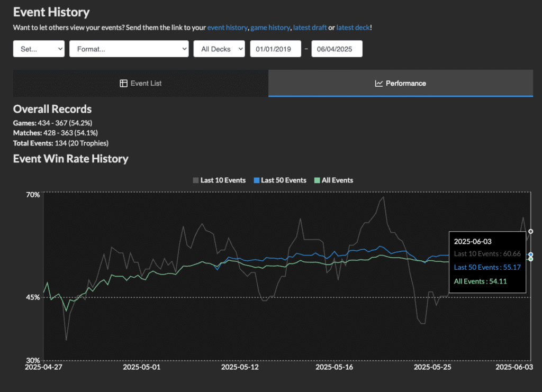
Task: Click the start date field 01/01/2019
Action: point(275,49)
